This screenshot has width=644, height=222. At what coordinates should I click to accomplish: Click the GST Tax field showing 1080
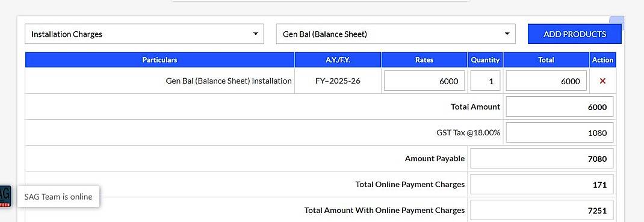[x=559, y=132]
